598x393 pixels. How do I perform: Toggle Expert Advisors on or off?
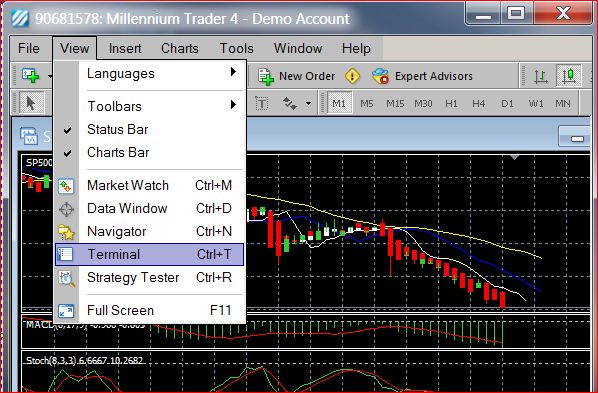(422, 76)
